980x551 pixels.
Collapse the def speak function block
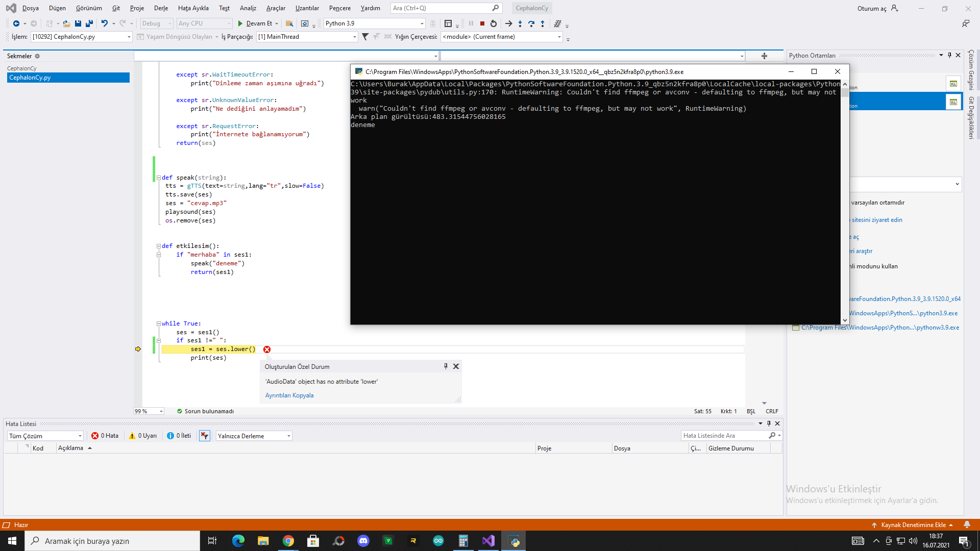[158, 178]
